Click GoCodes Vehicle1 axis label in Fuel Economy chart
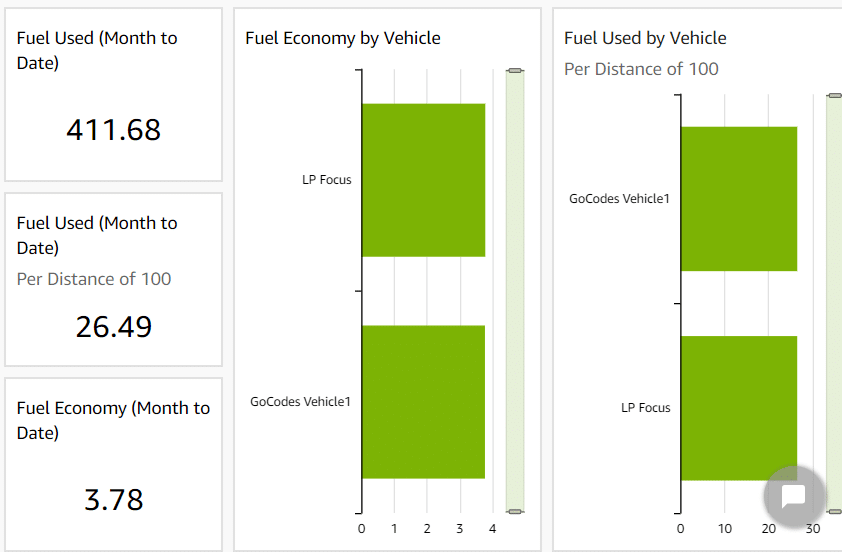The width and height of the screenshot is (842, 552). click(300, 402)
